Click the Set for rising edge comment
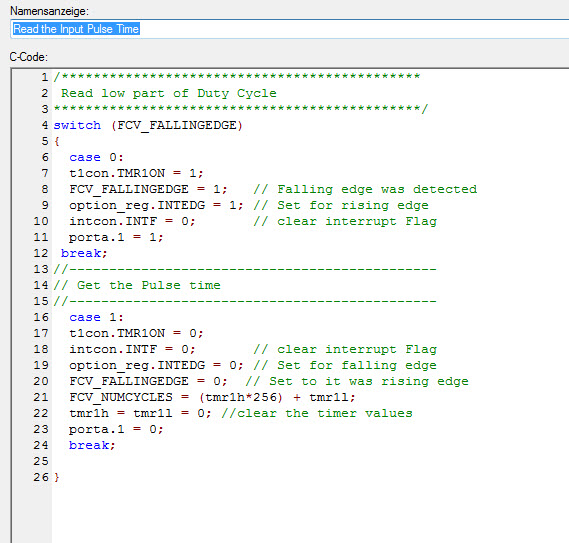This screenshot has width=569, height=543. point(341,205)
